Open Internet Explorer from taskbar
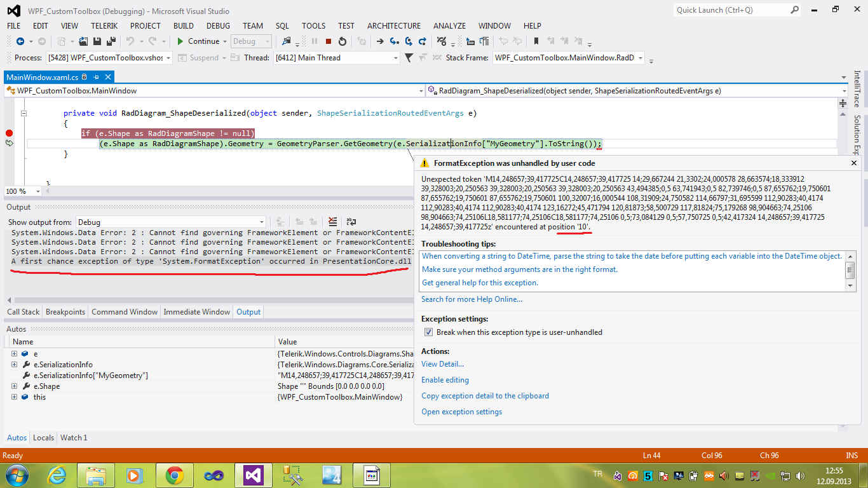Image resolution: width=868 pixels, height=488 pixels. (57, 475)
